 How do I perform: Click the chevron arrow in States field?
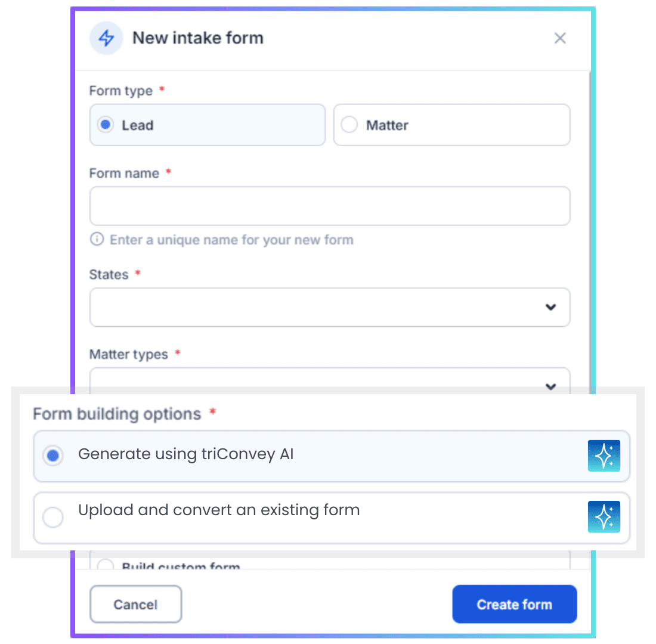tap(550, 307)
